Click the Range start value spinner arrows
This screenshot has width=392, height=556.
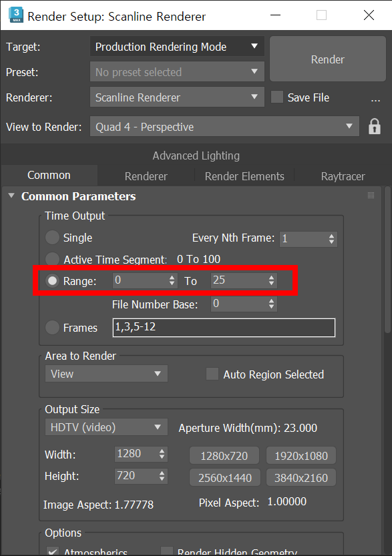coord(172,280)
